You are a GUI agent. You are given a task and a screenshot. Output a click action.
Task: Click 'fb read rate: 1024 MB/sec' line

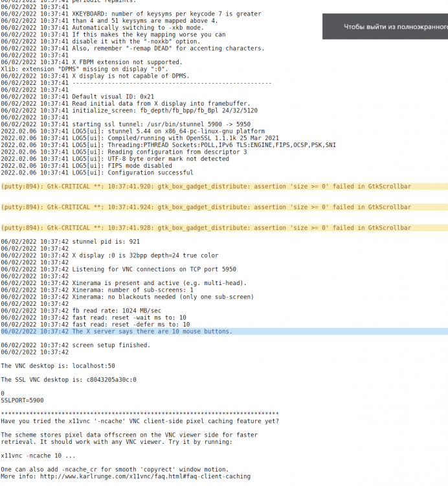(x=81, y=310)
